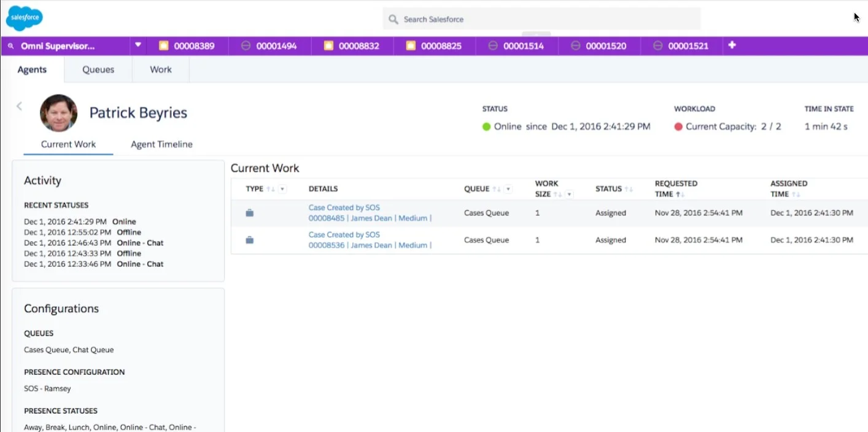Viewport: 868px width, 432px height.
Task: Open the Work tab
Action: pos(161,69)
